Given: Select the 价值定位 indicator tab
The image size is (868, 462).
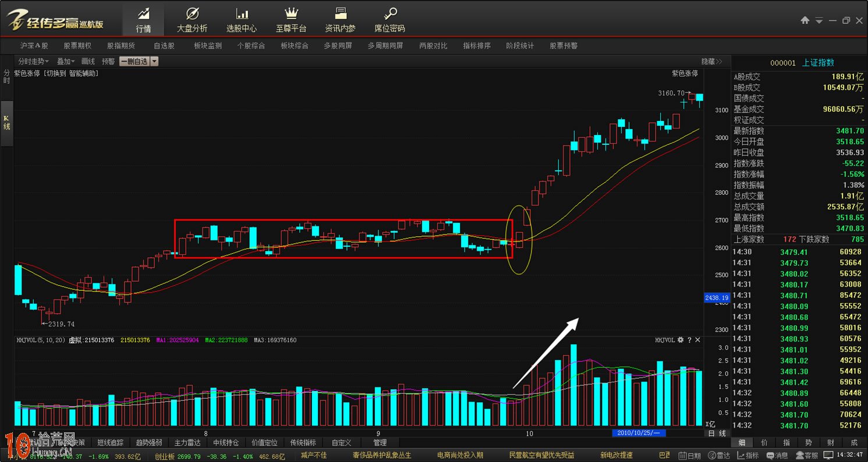Looking at the screenshot, I should click(x=265, y=443).
